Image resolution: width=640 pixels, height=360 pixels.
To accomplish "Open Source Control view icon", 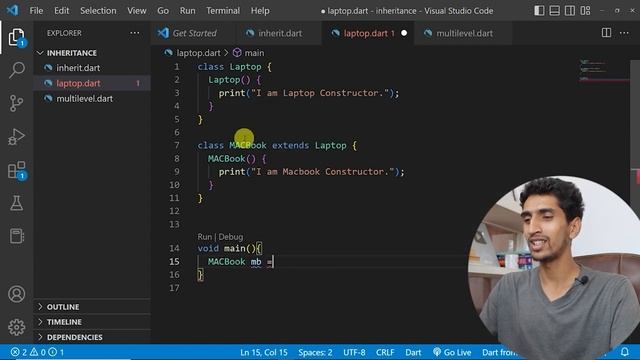I will (x=16, y=103).
